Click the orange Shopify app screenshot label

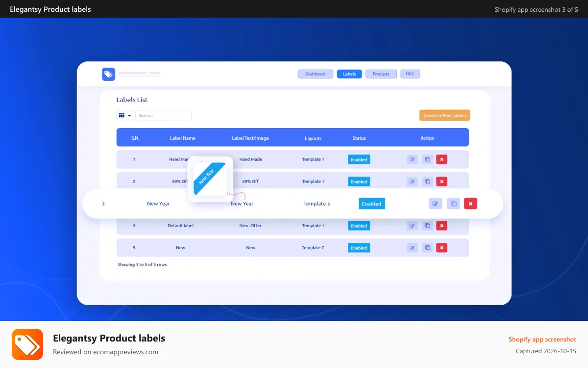click(x=542, y=339)
